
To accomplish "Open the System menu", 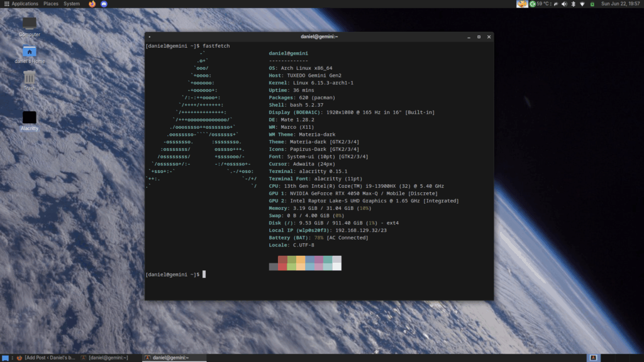I will (72, 4).
